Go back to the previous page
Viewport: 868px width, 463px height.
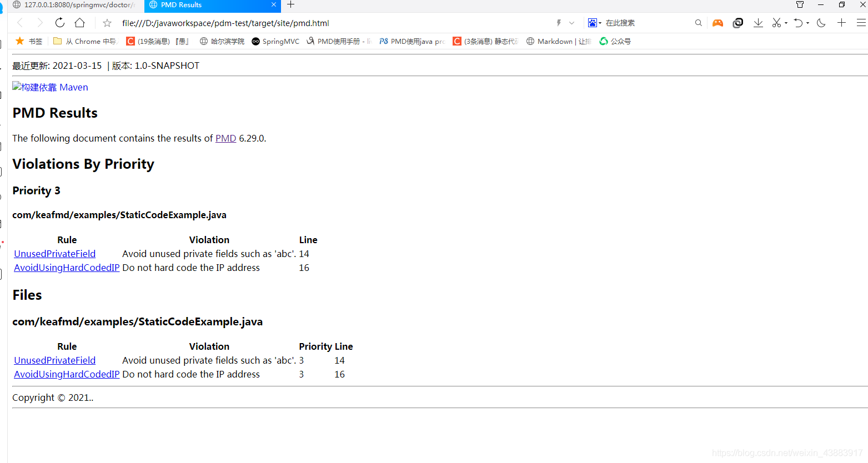(20, 23)
